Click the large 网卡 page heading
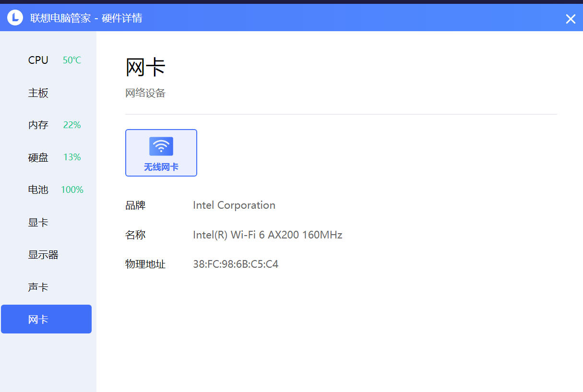 (145, 67)
